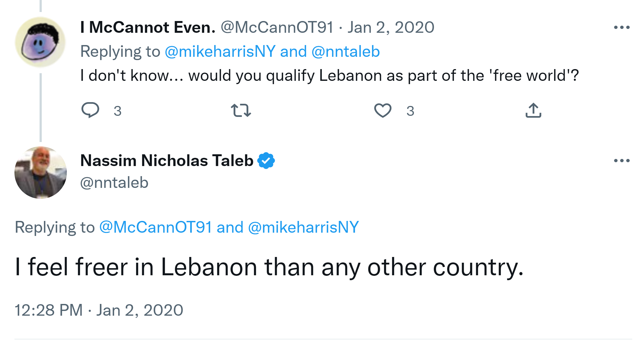Image resolution: width=644 pixels, height=349 pixels.
Task: Click the reply speech bubble icon
Action: pyautogui.click(x=90, y=110)
